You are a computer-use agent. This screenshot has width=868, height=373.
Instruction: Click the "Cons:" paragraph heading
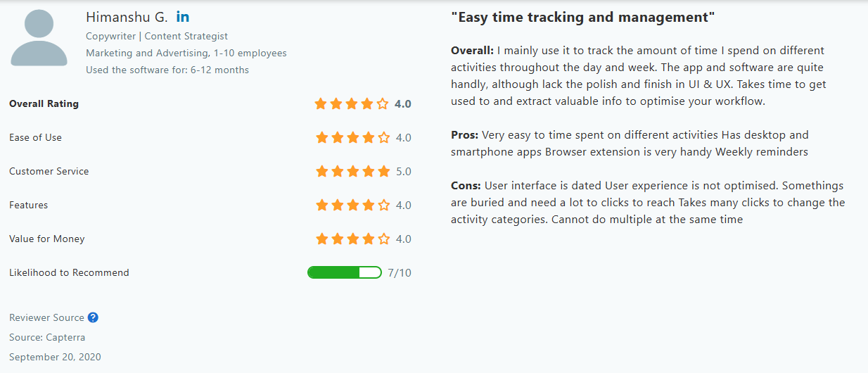coord(466,186)
